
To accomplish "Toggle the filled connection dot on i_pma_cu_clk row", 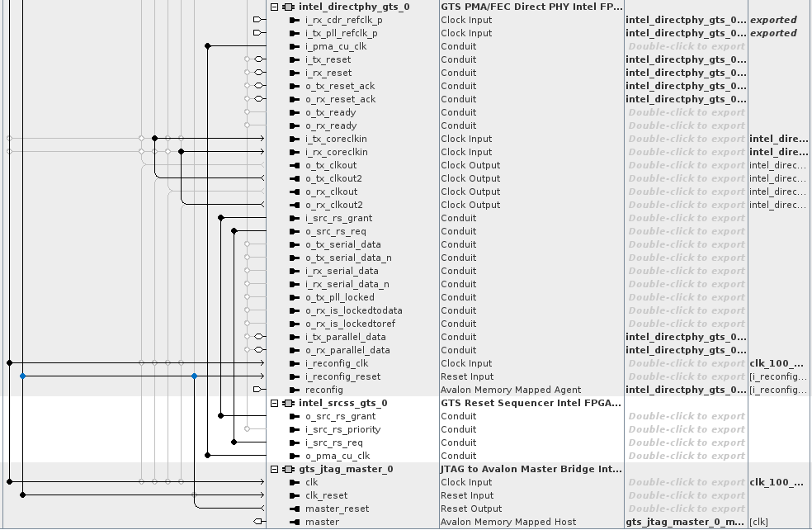I will 208,46.
